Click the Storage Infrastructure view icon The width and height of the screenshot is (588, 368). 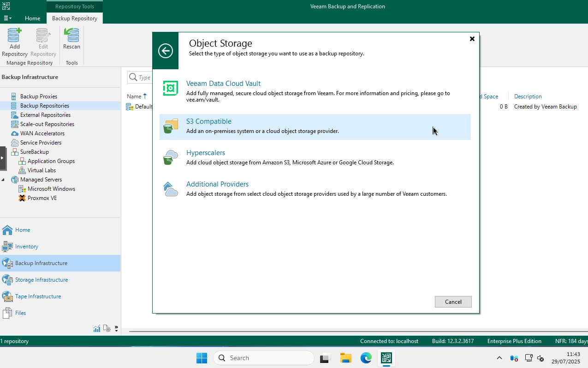7,280
